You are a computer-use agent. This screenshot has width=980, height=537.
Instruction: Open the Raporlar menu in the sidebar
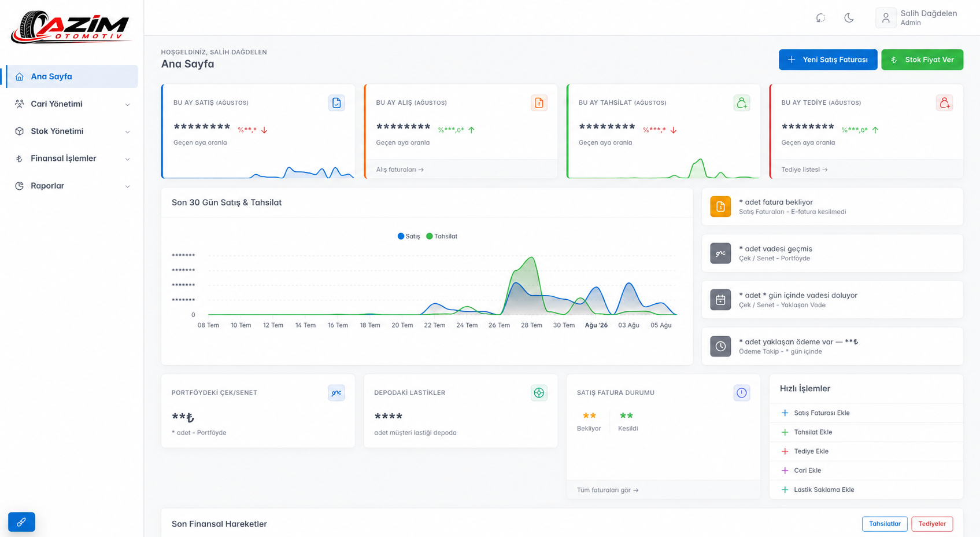[72, 186]
